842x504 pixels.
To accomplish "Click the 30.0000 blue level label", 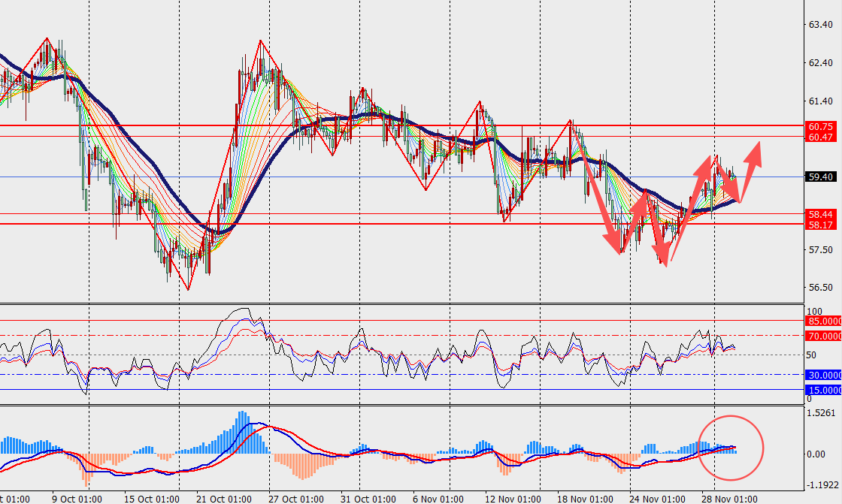I will click(822, 375).
